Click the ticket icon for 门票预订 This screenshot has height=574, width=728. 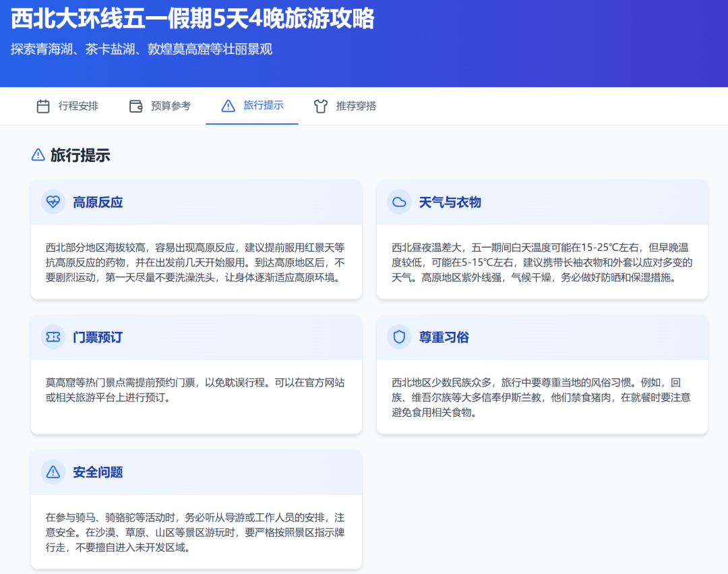[x=53, y=337]
